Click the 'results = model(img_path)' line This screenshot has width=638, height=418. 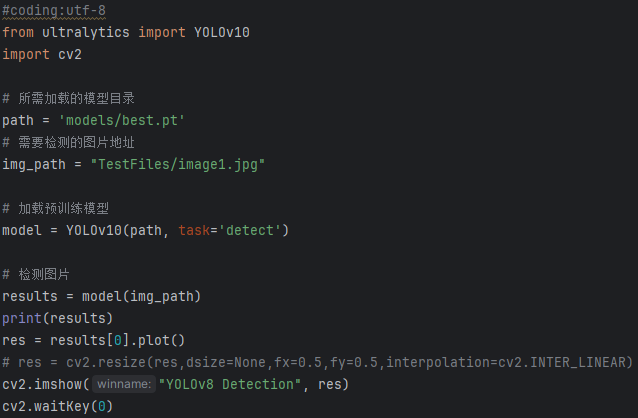click(101, 296)
